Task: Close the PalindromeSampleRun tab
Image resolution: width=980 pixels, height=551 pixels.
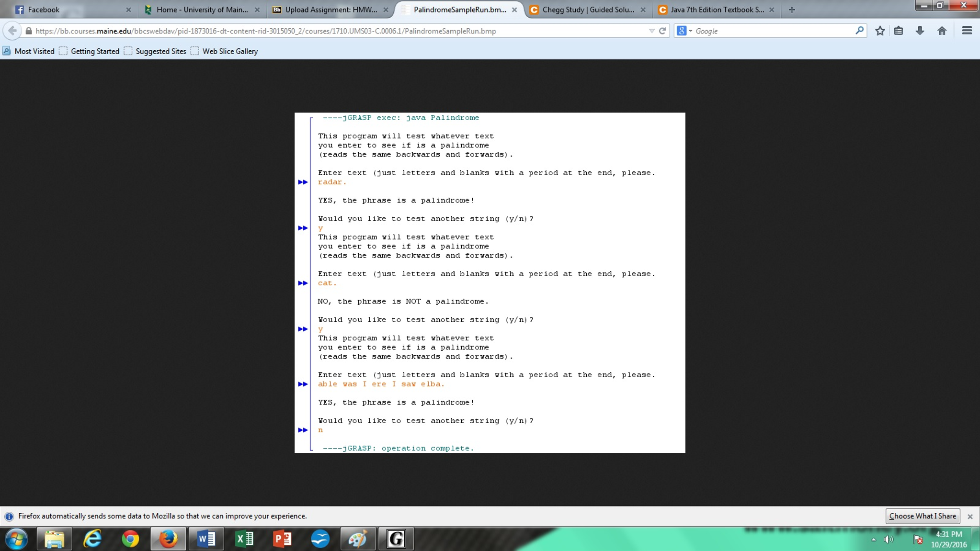Action: click(x=514, y=10)
